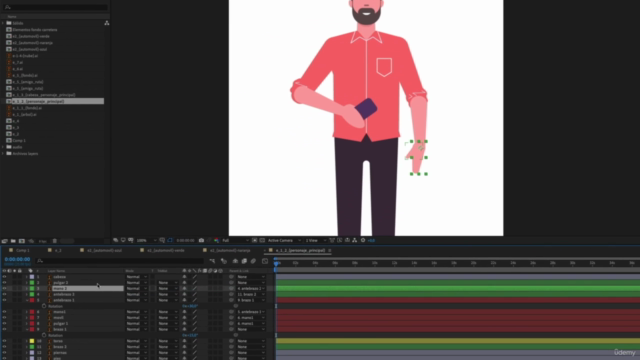640x360 pixels.
Task: Click the current time indicator on timeline ruler
Action: pyautogui.click(x=276, y=263)
